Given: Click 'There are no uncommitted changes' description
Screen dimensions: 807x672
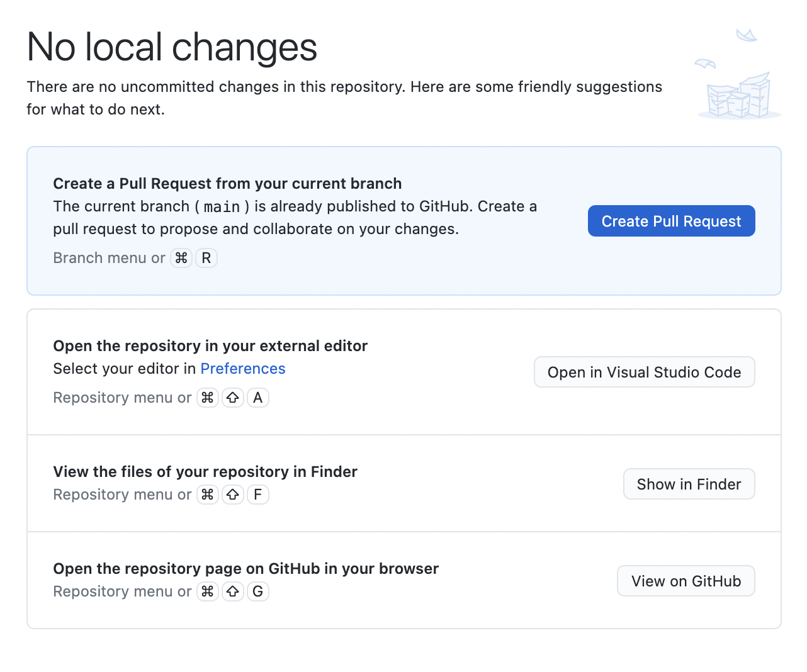Looking at the screenshot, I should coord(344,98).
